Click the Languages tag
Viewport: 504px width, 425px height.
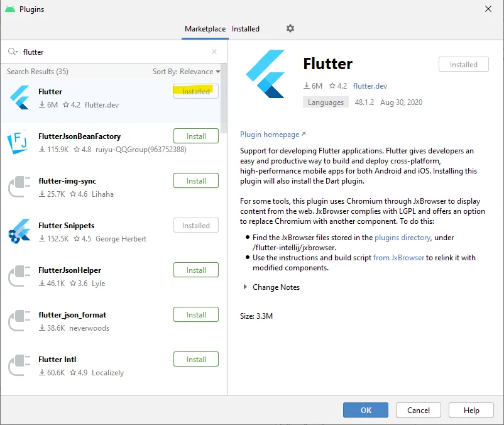click(x=326, y=102)
